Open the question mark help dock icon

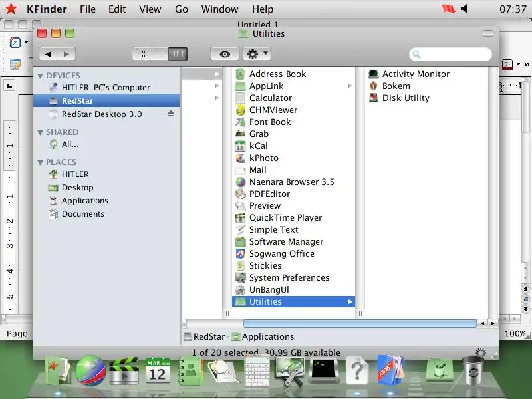357,370
